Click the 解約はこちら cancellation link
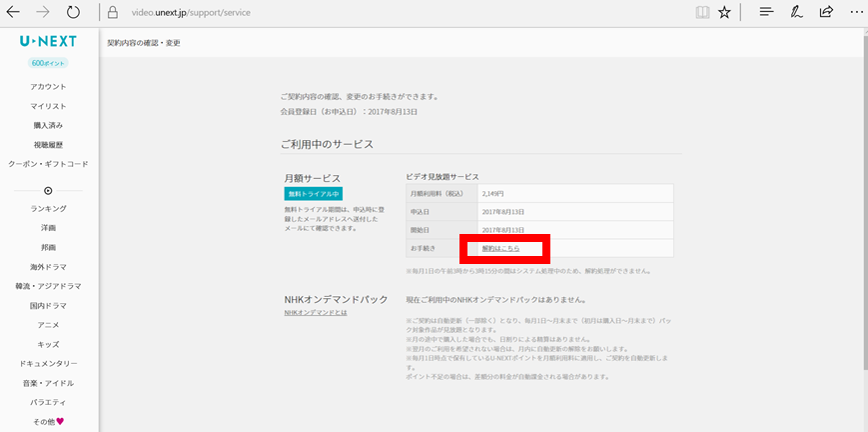The width and height of the screenshot is (868, 432). click(x=500, y=248)
